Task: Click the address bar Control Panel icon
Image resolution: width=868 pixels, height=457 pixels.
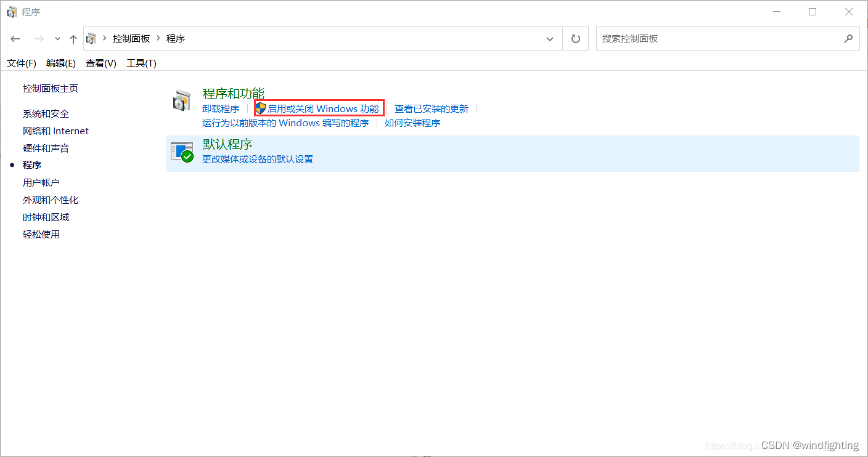Action: [x=91, y=38]
